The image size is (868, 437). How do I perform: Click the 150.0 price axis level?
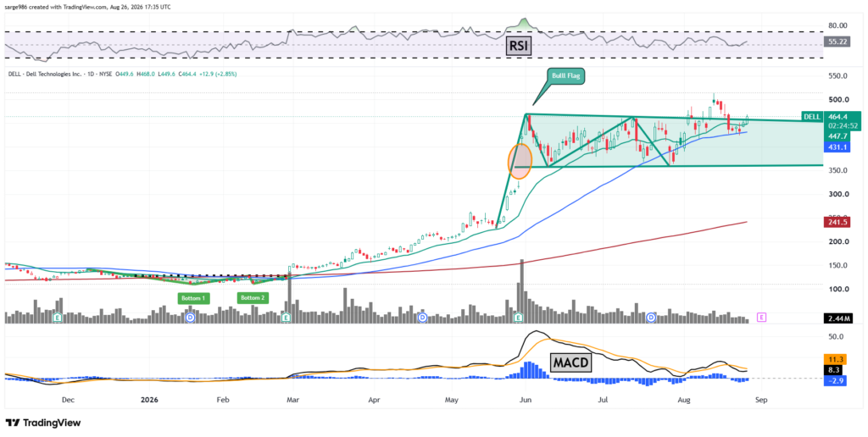point(837,266)
